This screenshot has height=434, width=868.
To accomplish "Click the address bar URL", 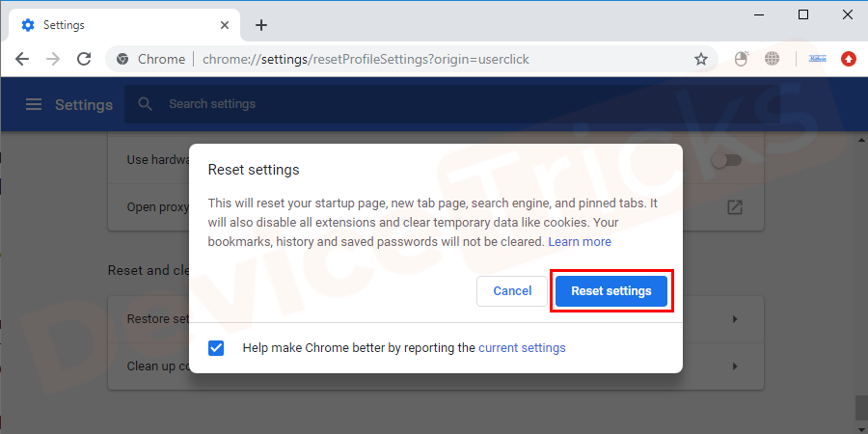I will 366,59.
